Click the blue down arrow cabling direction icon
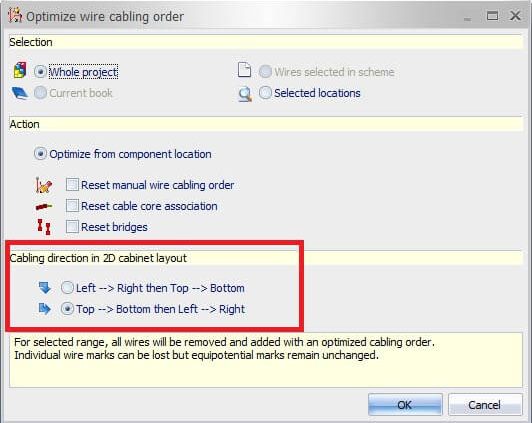Viewport: 532px width, 423px height. pyautogui.click(x=45, y=288)
